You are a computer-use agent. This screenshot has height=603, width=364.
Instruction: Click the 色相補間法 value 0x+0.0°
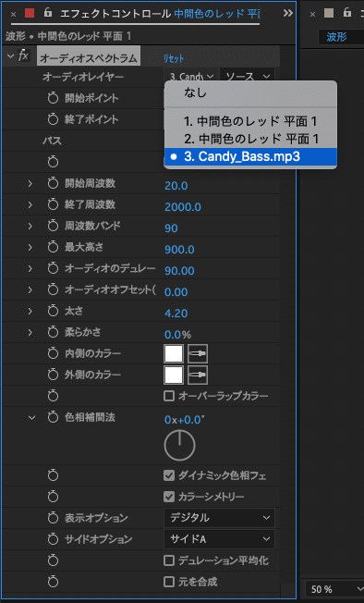click(184, 420)
